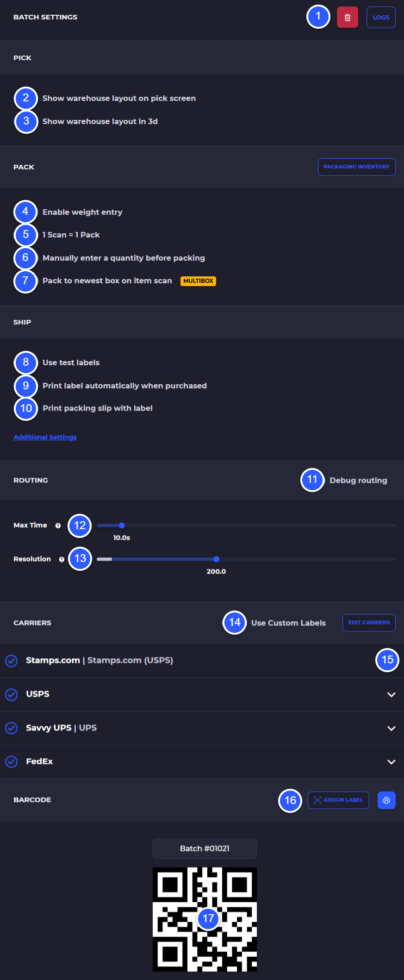Toggle the FedEx carrier check icon
404x980 pixels.
click(x=12, y=762)
